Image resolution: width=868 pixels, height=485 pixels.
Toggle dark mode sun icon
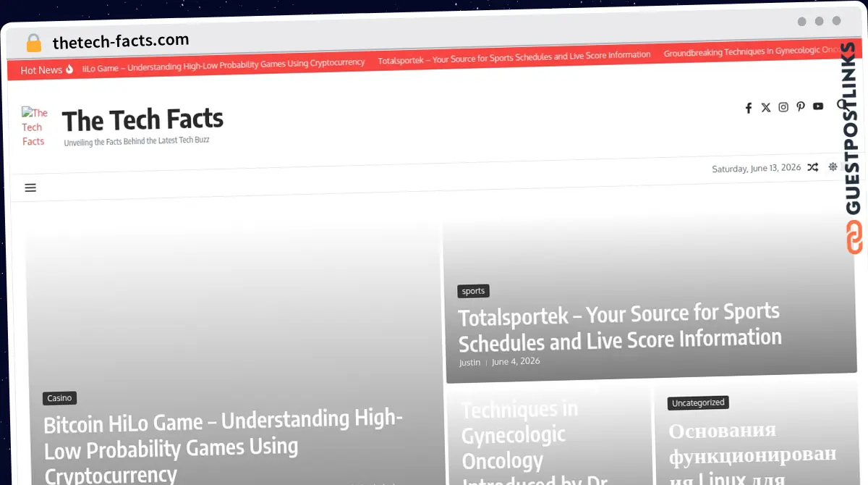pyautogui.click(x=833, y=166)
